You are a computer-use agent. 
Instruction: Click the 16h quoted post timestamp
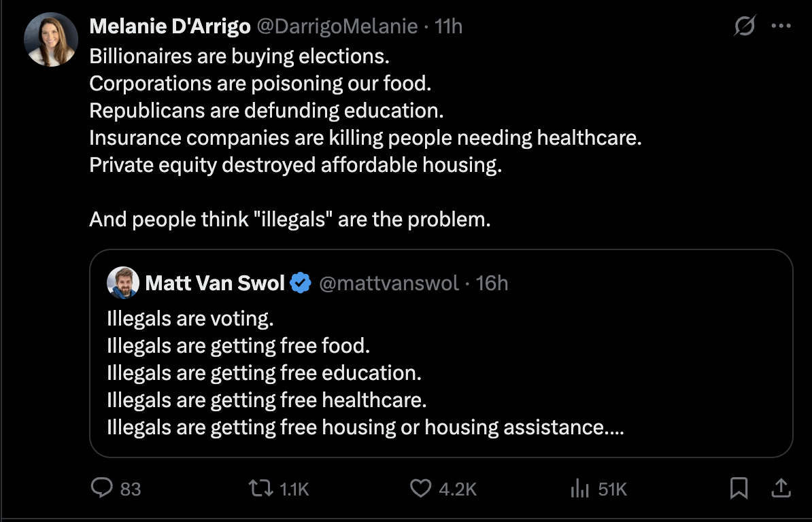(x=492, y=283)
